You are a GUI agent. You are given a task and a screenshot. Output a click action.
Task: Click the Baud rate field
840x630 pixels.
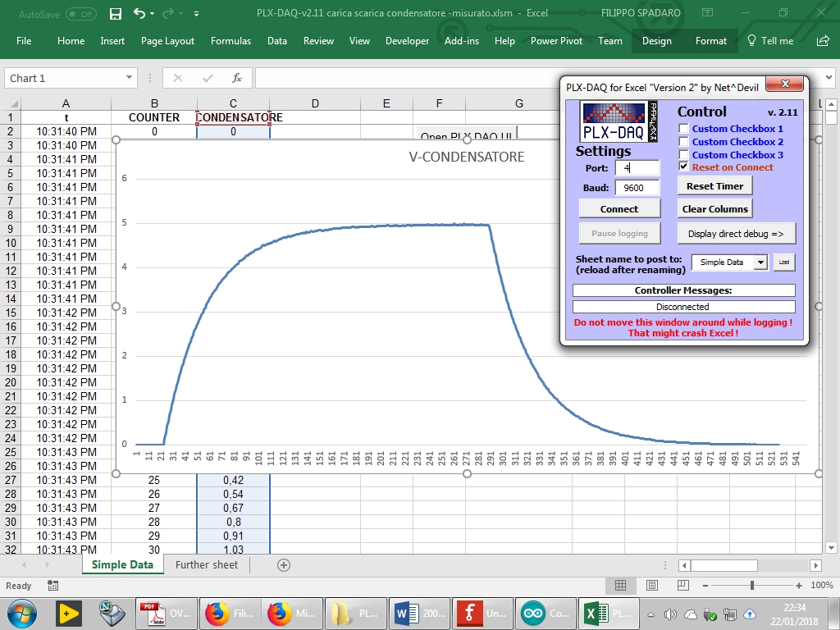(x=637, y=188)
